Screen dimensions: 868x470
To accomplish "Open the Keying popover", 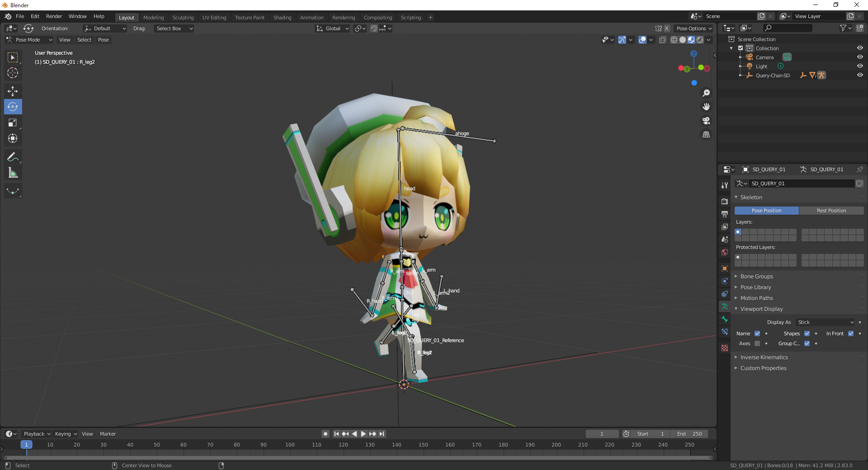I will click(66, 434).
